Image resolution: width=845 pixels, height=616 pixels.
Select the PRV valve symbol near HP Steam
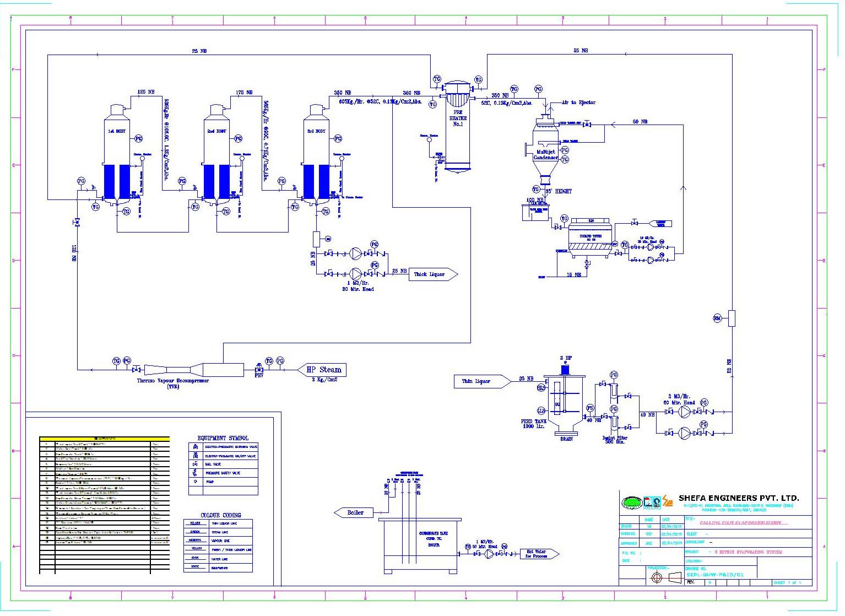point(258,369)
